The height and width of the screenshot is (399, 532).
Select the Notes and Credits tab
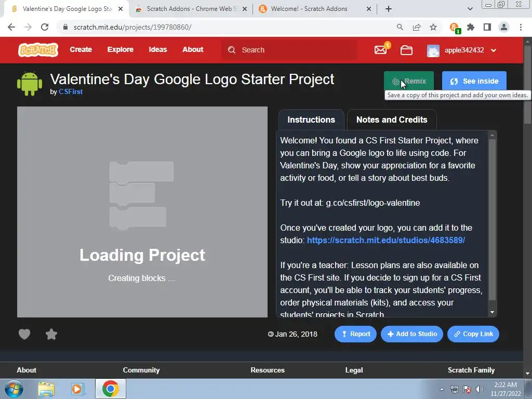coord(392,119)
